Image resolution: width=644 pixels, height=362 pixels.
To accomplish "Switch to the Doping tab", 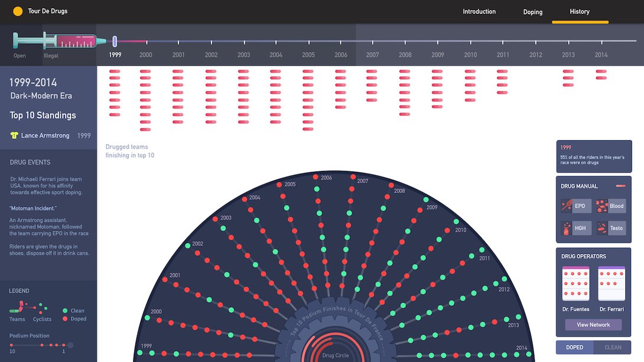I will 533,12.
